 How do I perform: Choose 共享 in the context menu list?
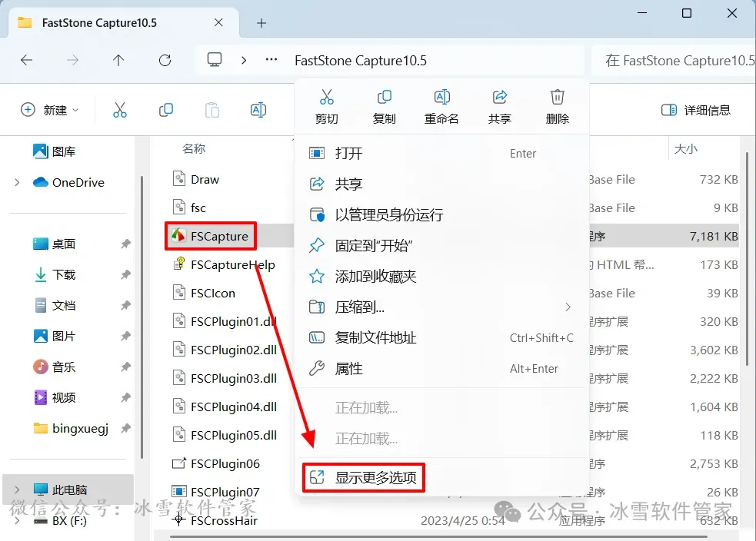point(441,184)
